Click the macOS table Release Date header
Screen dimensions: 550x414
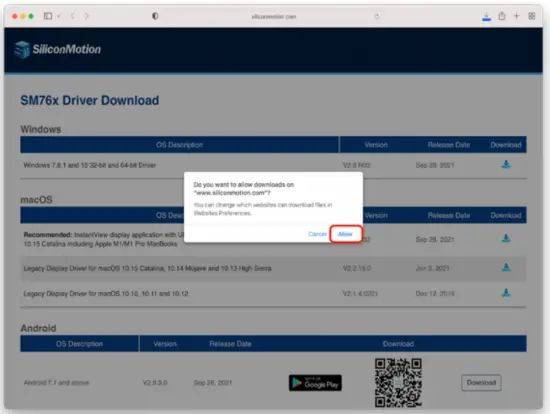point(449,215)
